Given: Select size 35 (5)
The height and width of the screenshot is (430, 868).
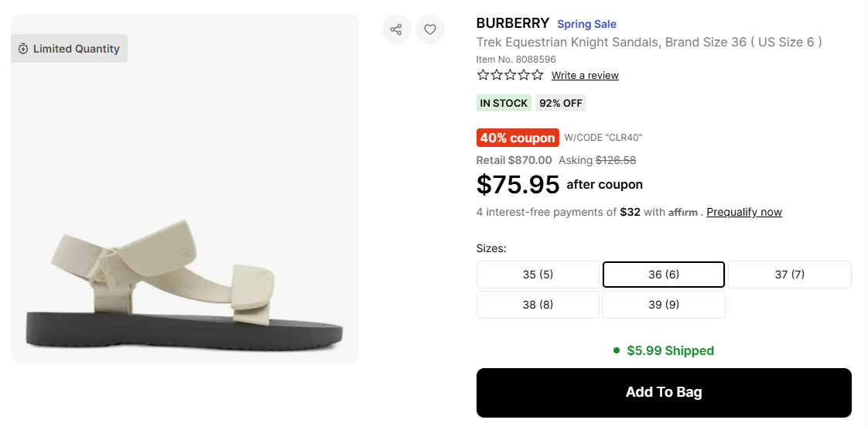Looking at the screenshot, I should coord(538,275).
